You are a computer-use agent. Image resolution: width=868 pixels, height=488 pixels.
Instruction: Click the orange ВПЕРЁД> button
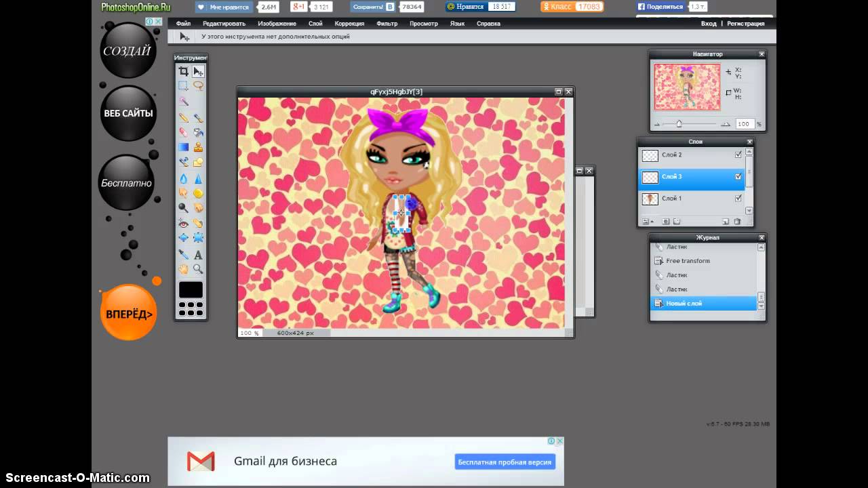point(128,314)
